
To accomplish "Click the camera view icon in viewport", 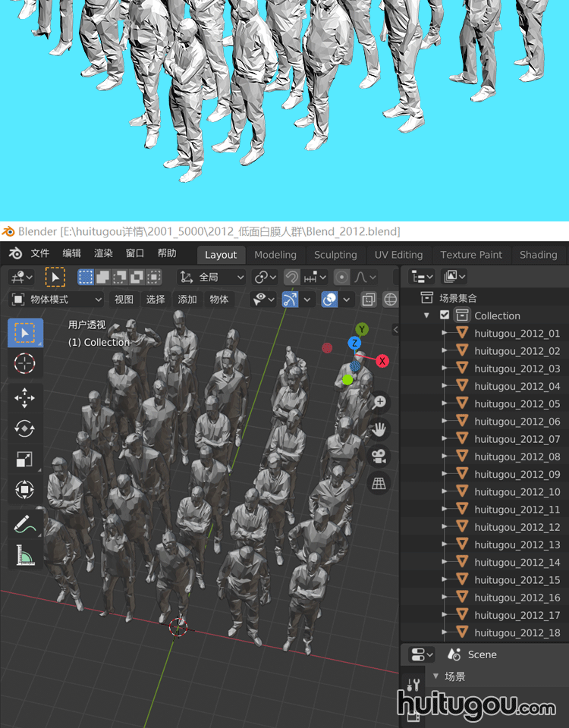I will coord(378,456).
